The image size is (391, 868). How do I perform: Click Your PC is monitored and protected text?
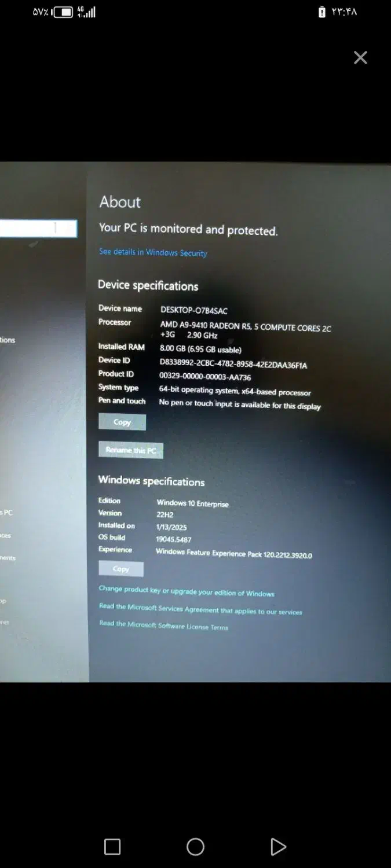188,229
